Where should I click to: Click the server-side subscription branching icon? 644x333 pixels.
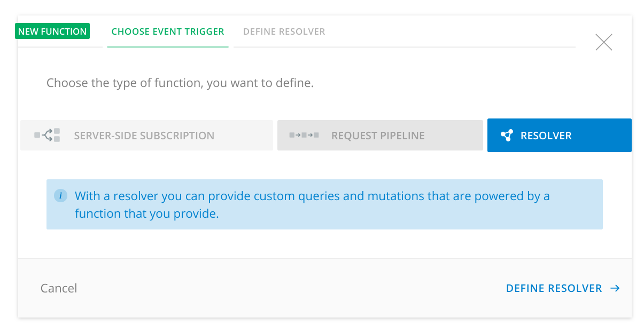tap(47, 136)
